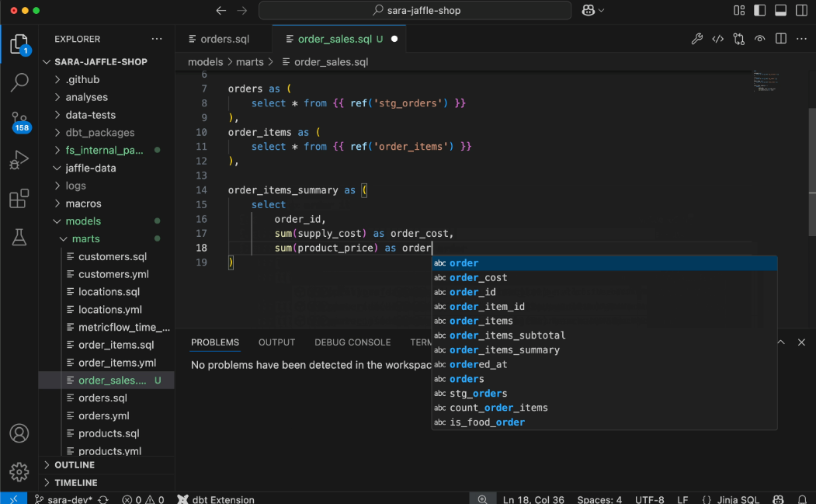Click the editor vertical scrollbar

tap(811, 172)
